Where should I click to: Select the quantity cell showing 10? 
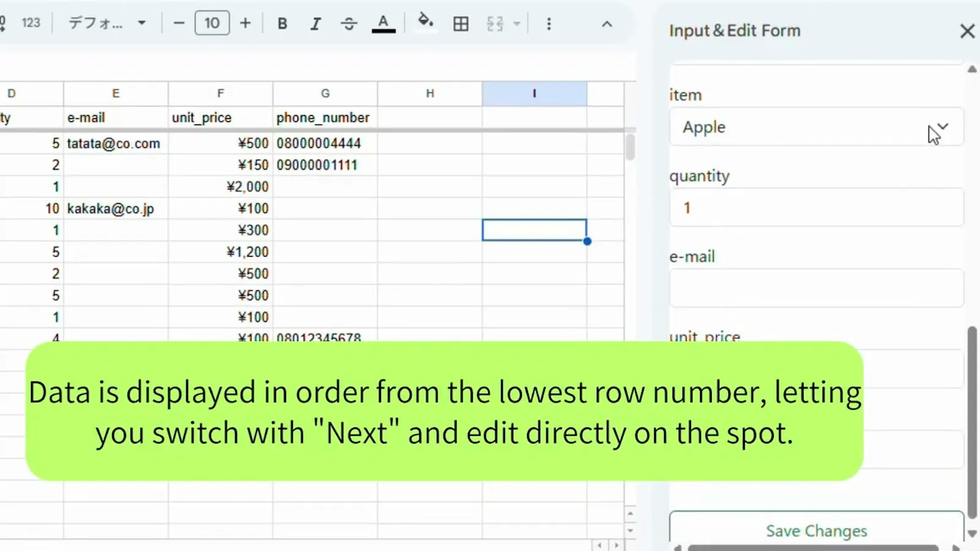tap(31, 209)
